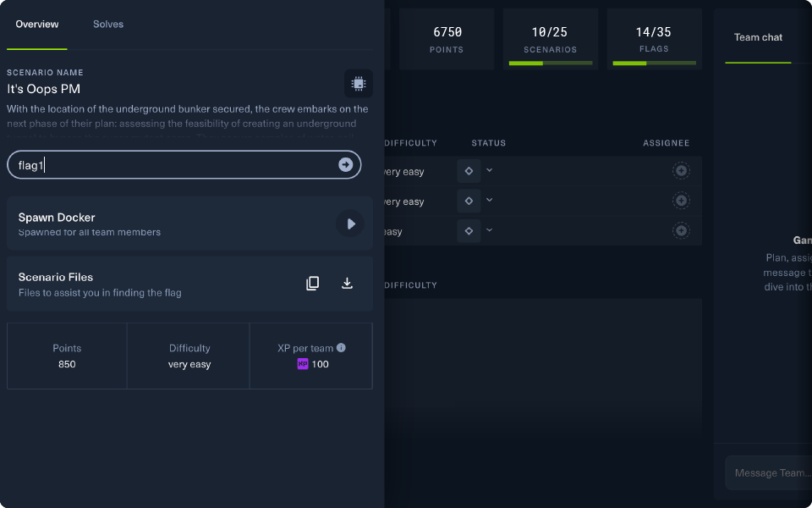Viewport: 812px width, 508px height.
Task: Submit the flag with the arrow button
Action: coord(345,165)
